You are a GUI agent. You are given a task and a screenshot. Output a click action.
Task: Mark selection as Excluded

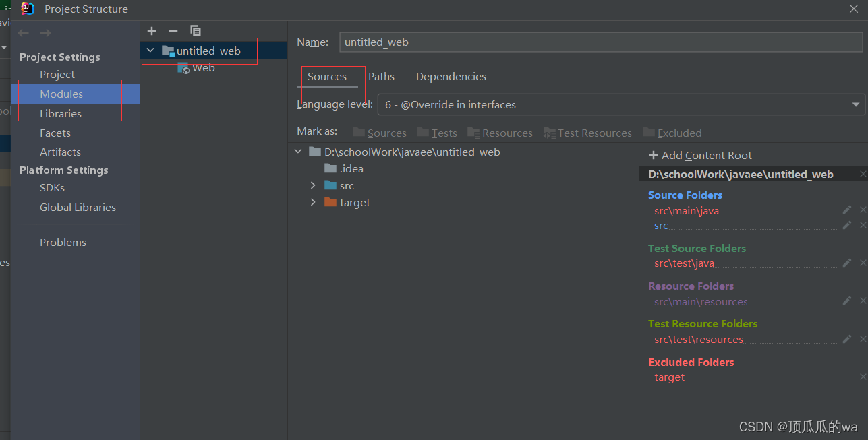click(672, 133)
